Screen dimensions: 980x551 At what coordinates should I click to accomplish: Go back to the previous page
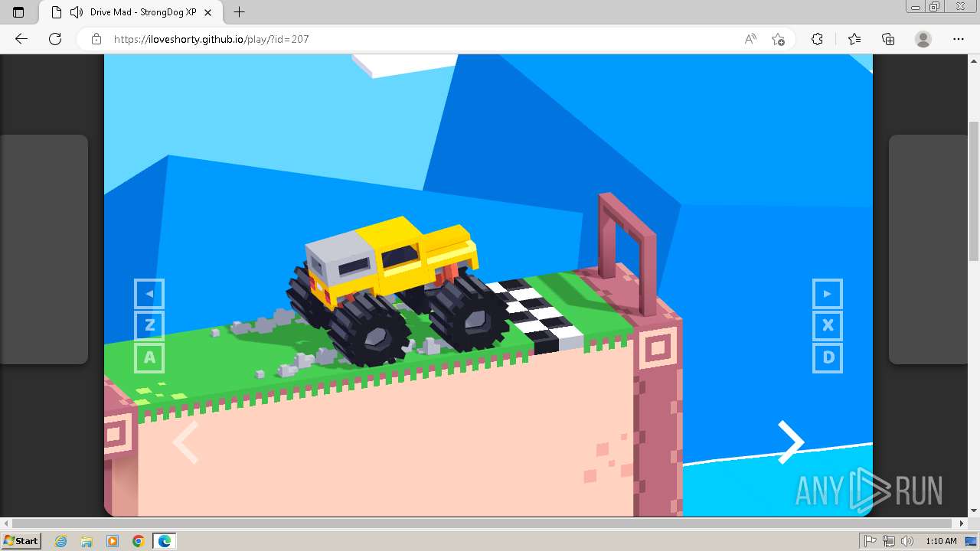click(21, 39)
